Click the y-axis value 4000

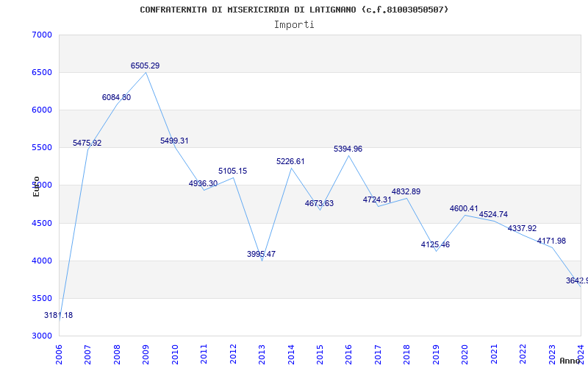[42, 261]
